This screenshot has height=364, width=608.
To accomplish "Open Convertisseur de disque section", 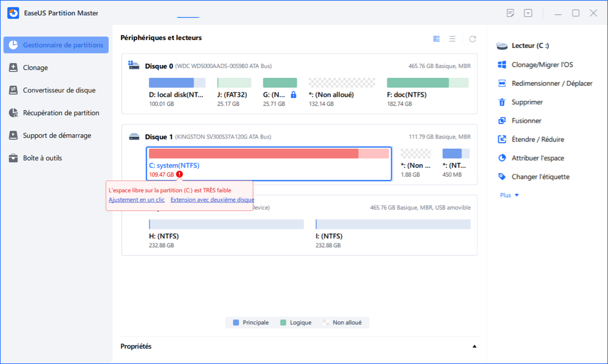I will (x=58, y=90).
